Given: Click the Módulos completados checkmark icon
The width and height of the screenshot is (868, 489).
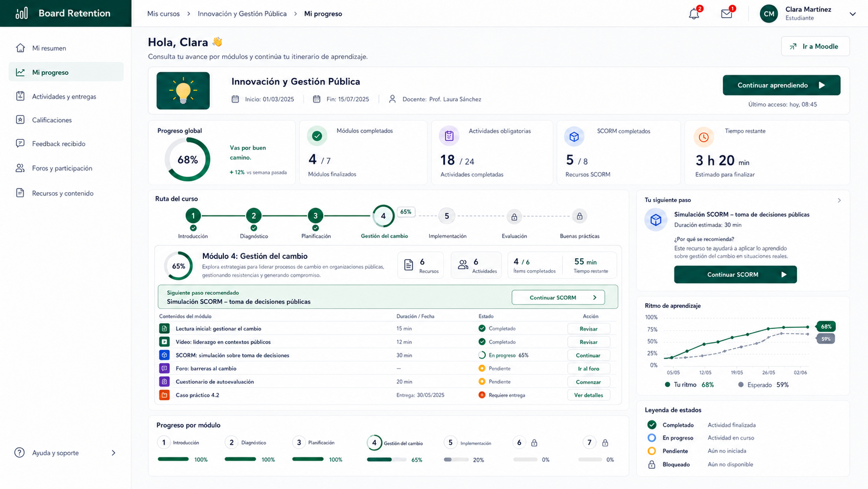Looking at the screenshot, I should click(317, 136).
